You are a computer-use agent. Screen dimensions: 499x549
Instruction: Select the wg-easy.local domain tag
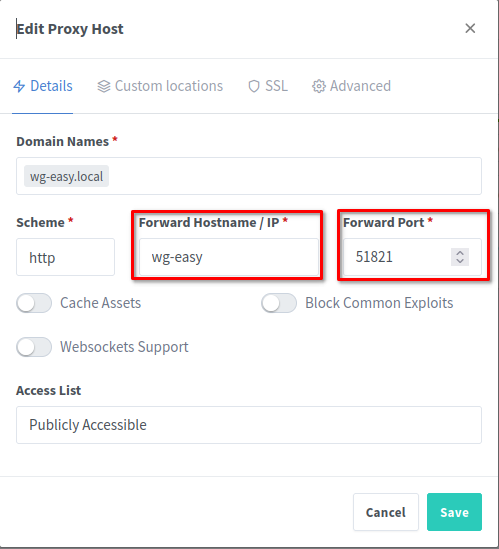coord(67,176)
